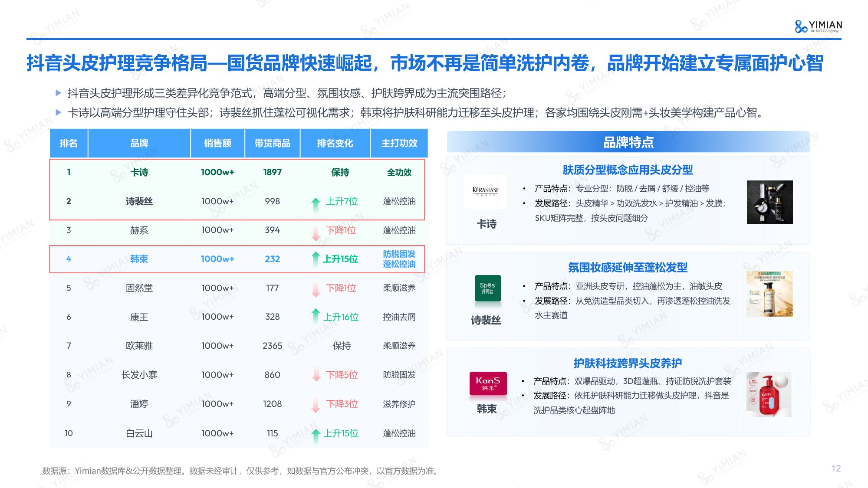This screenshot has height=488, width=868.
Task: Click the 潘婷 brand cell
Action: coord(139,404)
